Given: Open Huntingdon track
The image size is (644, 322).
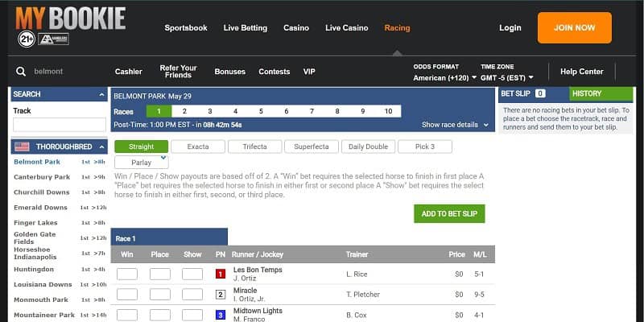Looking at the screenshot, I should click(x=34, y=269).
